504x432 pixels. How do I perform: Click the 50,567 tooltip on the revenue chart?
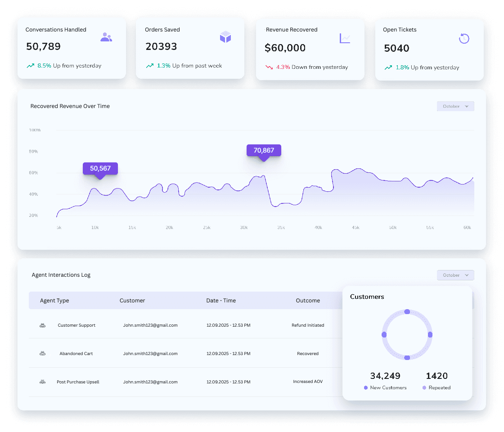[x=100, y=168]
